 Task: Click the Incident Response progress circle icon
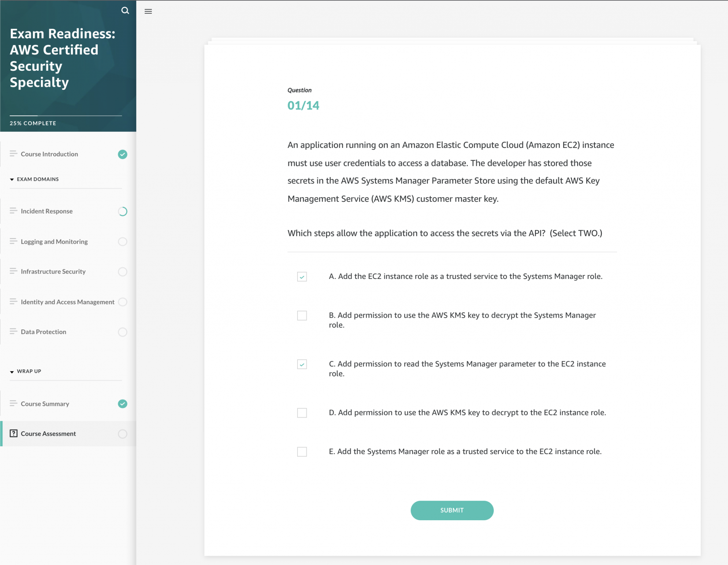click(x=122, y=210)
